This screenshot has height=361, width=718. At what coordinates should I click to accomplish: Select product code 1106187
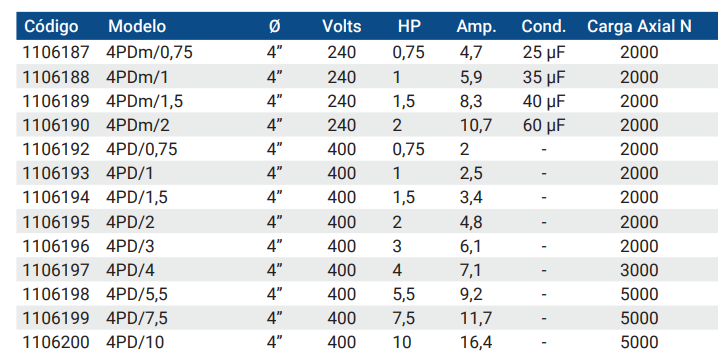[56, 52]
